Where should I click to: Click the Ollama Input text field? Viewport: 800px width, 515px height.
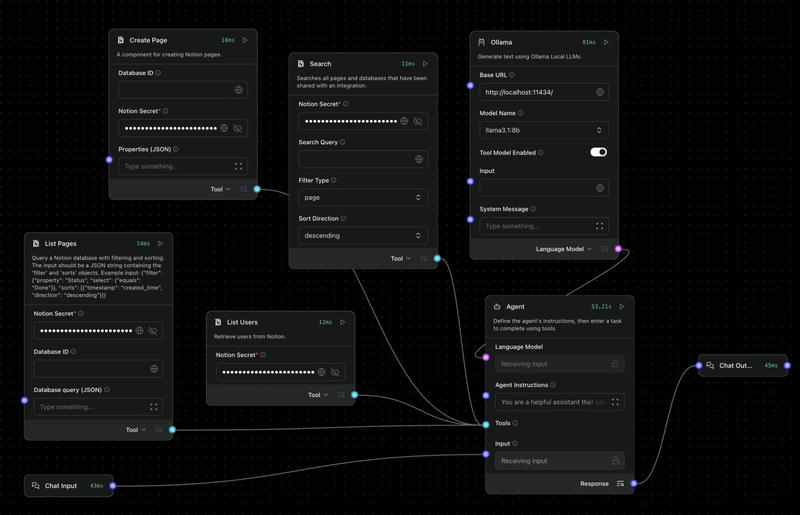click(544, 188)
